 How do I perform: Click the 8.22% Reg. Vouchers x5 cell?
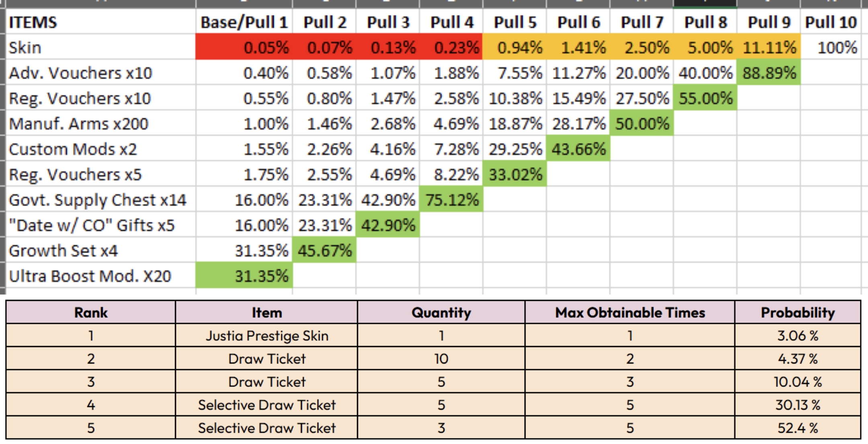tap(451, 174)
